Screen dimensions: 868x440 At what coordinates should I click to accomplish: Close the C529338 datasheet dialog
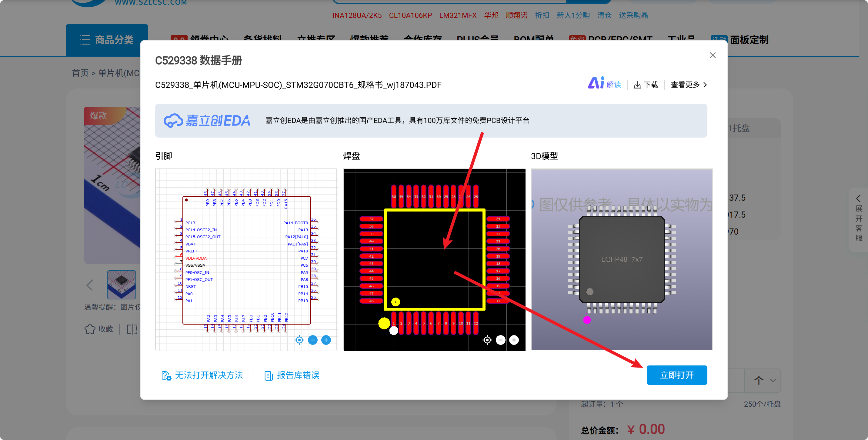pyautogui.click(x=712, y=55)
